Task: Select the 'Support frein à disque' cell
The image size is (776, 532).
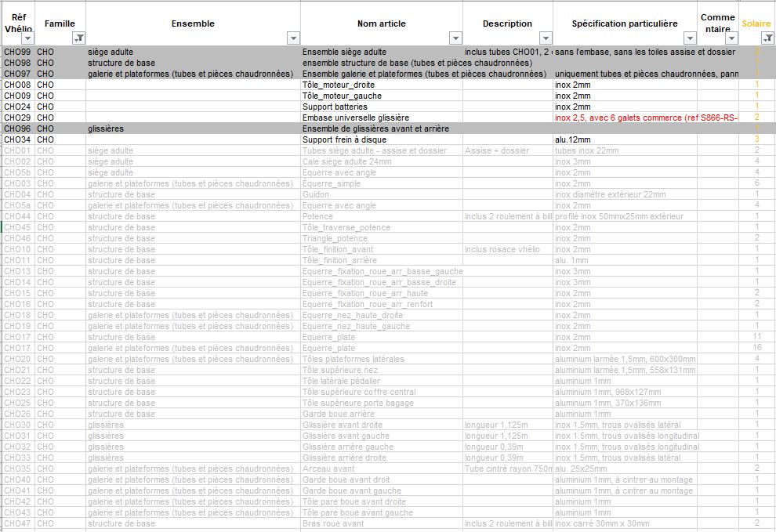Action: [x=382, y=139]
